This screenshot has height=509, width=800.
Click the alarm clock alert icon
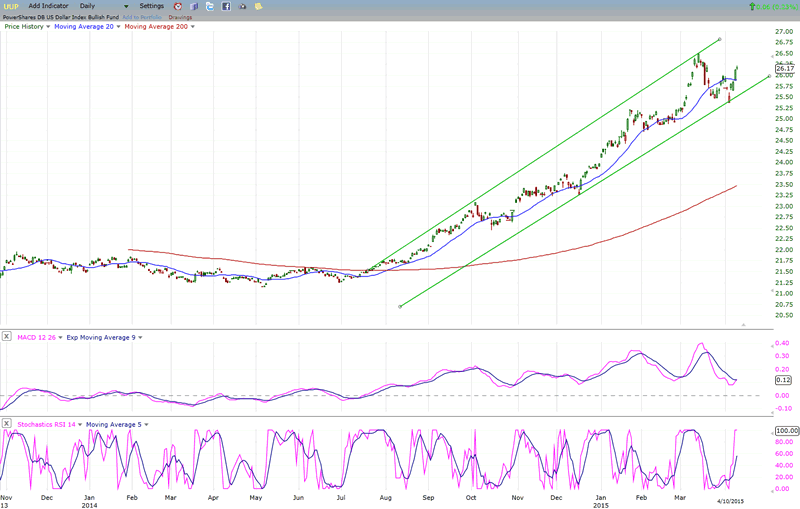pos(177,6)
